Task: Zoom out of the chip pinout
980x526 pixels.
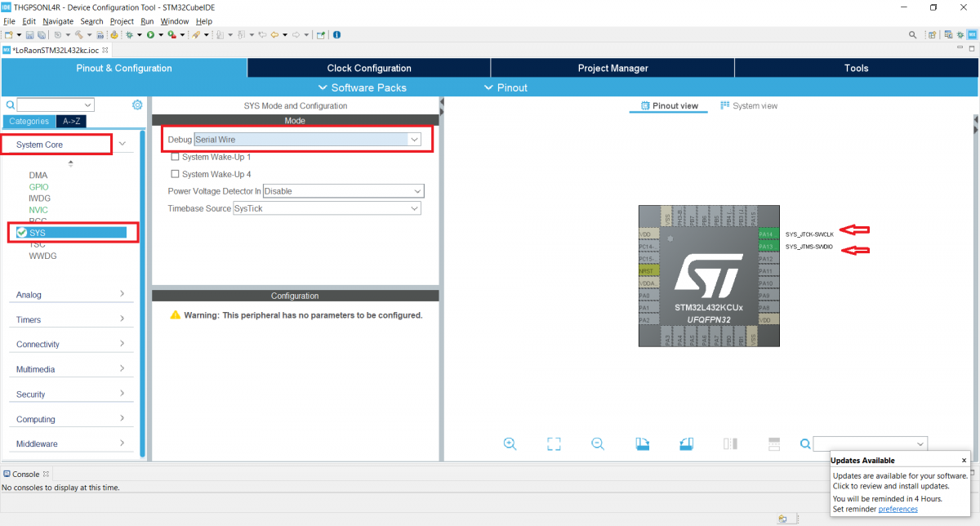Action: 598,444
